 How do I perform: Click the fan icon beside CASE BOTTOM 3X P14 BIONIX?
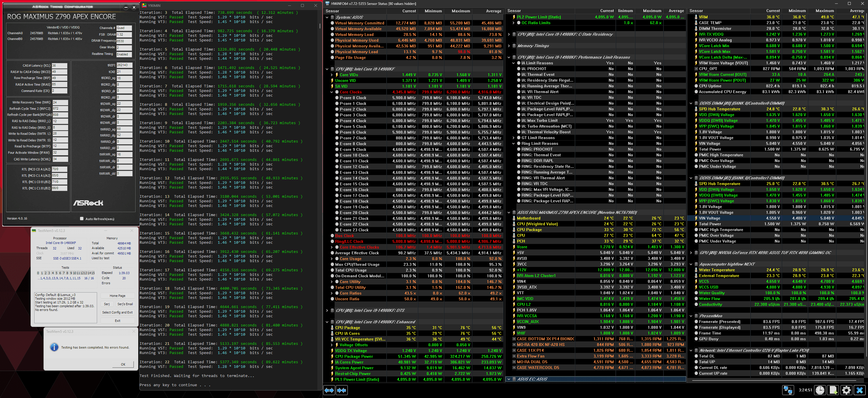coord(514,339)
